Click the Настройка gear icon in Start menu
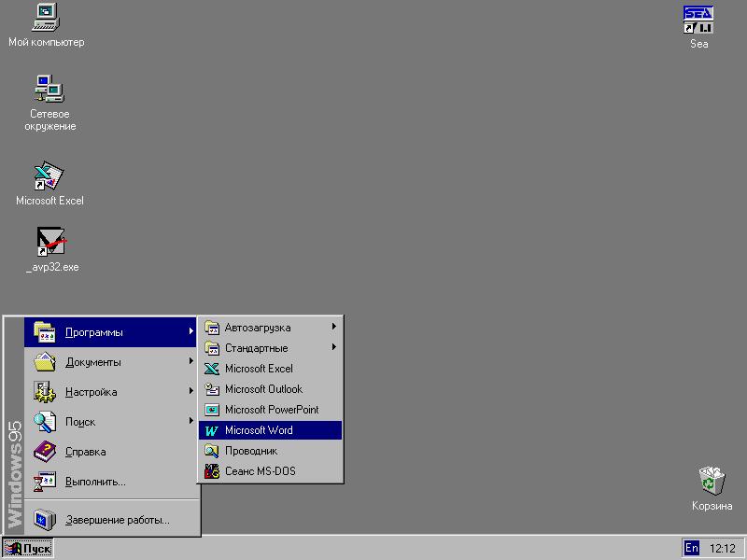 45,392
